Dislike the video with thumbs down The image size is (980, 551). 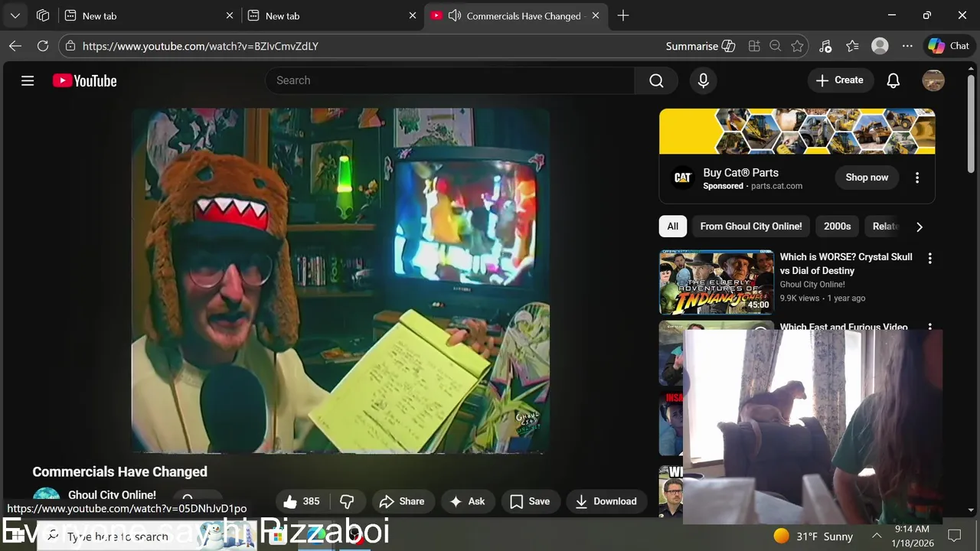point(347,501)
